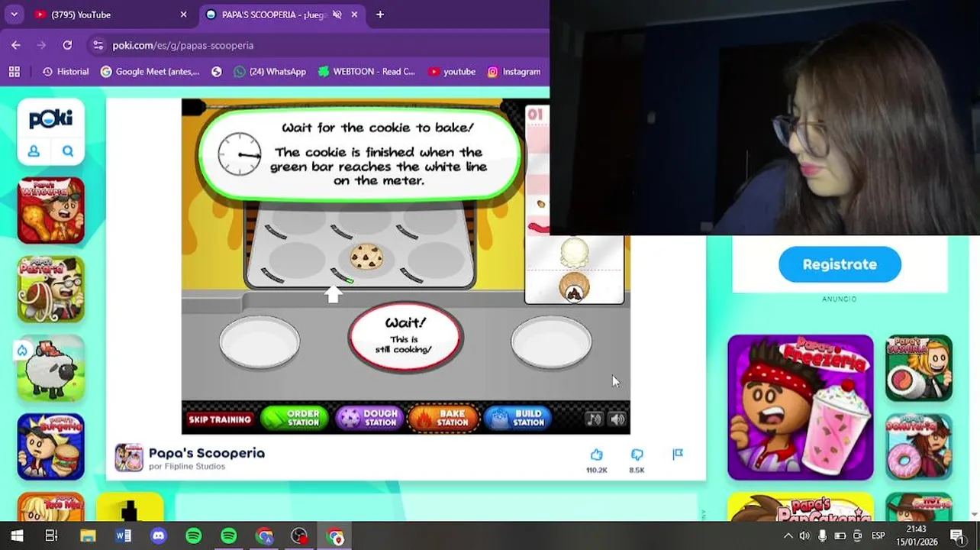980x550 pixels.
Task: Open the Historial bookmark
Action: coord(66,72)
